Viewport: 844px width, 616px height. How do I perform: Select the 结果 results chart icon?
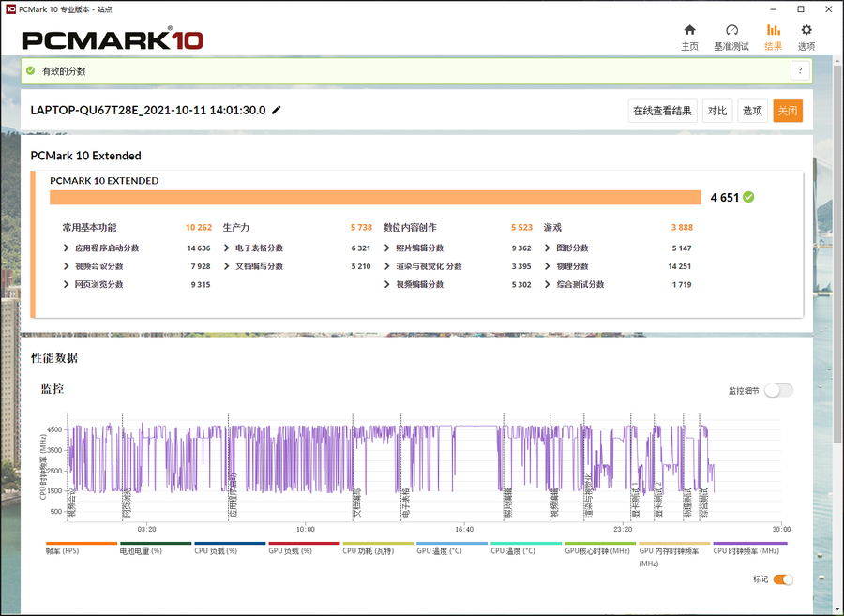773,31
